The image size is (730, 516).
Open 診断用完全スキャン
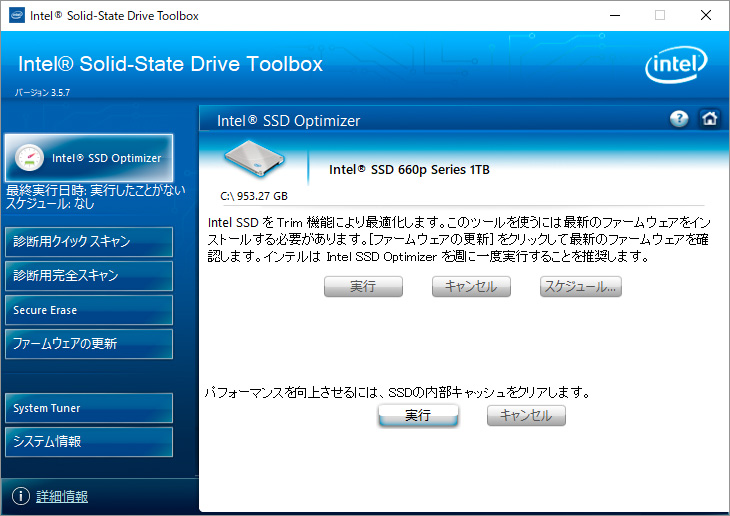click(89, 276)
